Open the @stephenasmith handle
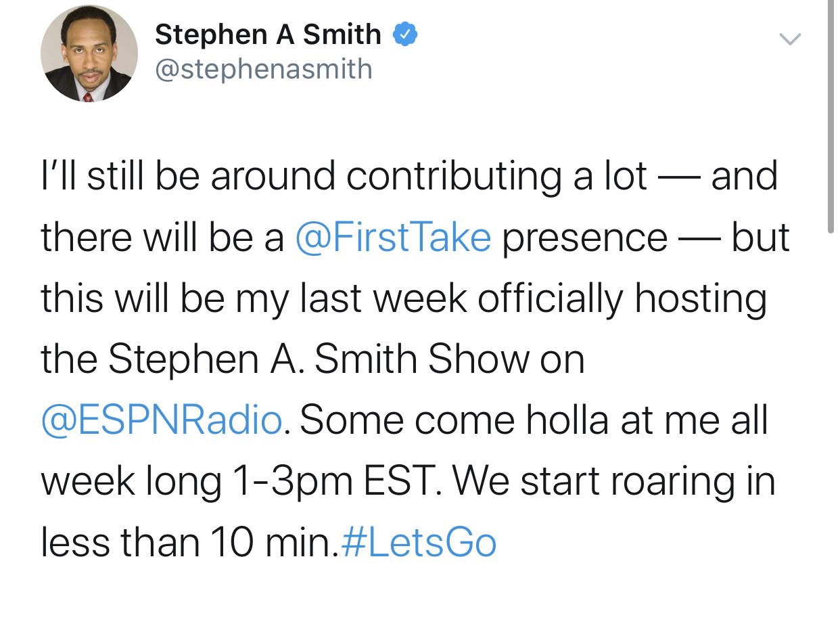 (x=264, y=69)
